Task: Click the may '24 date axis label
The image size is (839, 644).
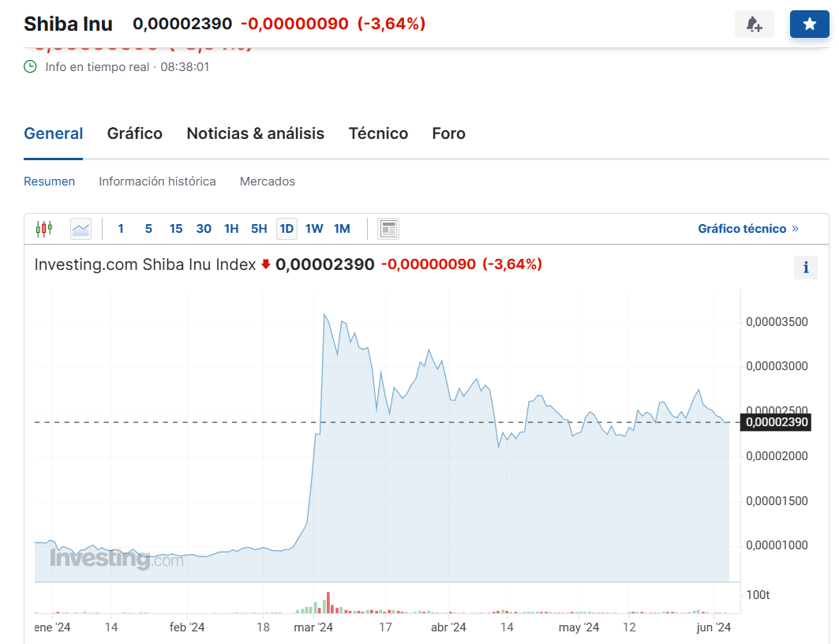Action: 579,627
